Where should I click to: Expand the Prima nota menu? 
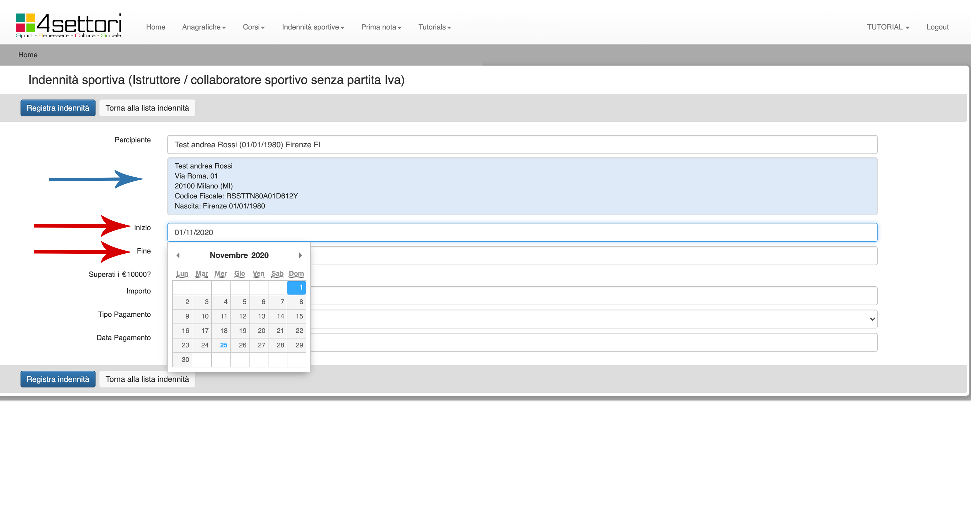[x=381, y=27]
